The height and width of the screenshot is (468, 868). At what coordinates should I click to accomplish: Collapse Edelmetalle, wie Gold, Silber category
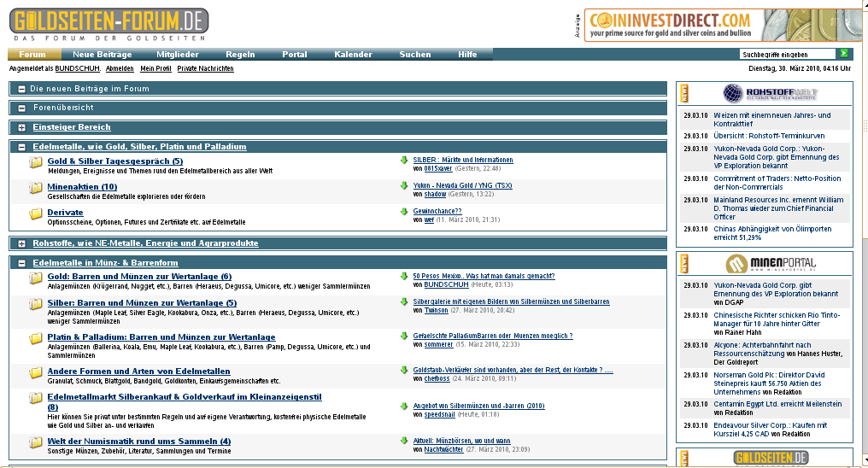tap(21, 147)
